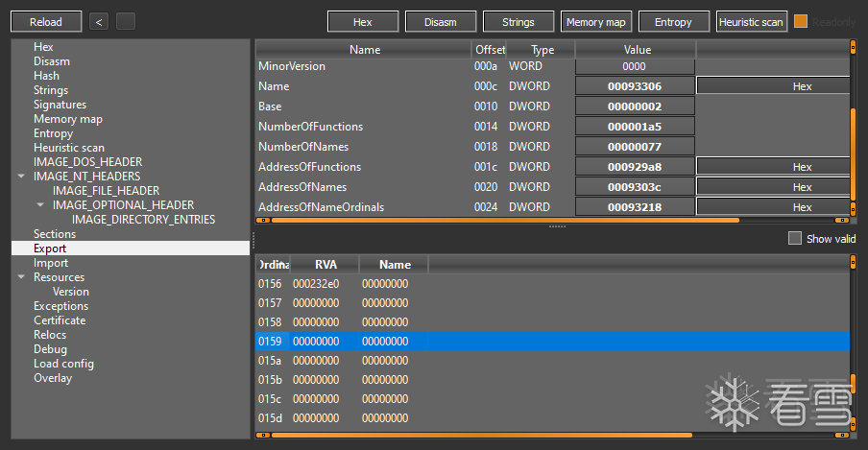Enable the Show valid checkbox

coord(795,239)
